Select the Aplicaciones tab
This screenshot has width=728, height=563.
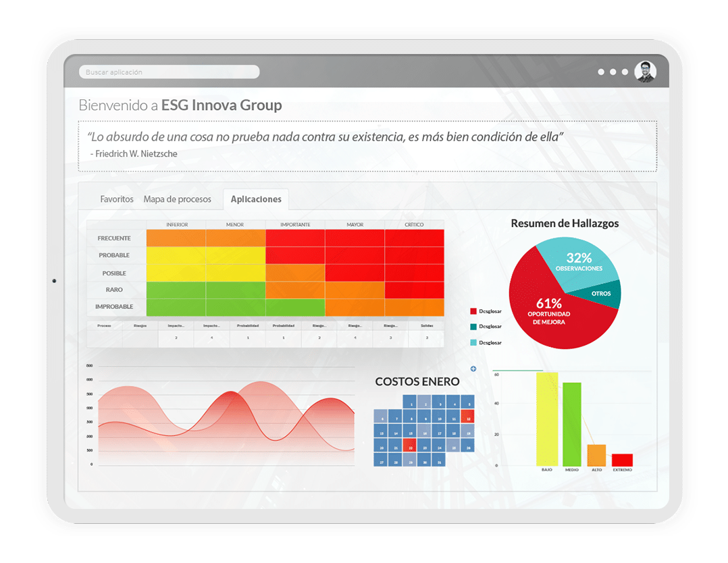(x=256, y=198)
